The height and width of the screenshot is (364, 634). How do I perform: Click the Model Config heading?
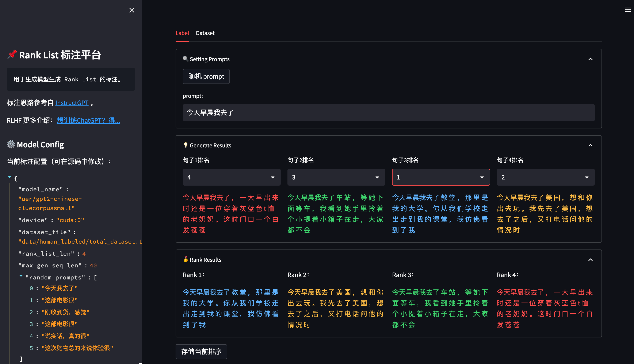[x=40, y=144]
